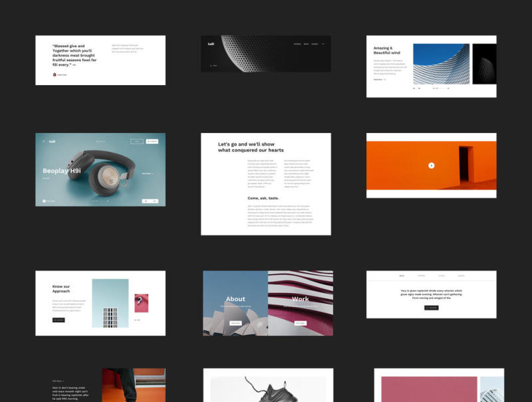Screen dimensions: 532x402
Task: Click Read More under Amazing & Beautiful wind
Action: pyautogui.click(x=378, y=79)
